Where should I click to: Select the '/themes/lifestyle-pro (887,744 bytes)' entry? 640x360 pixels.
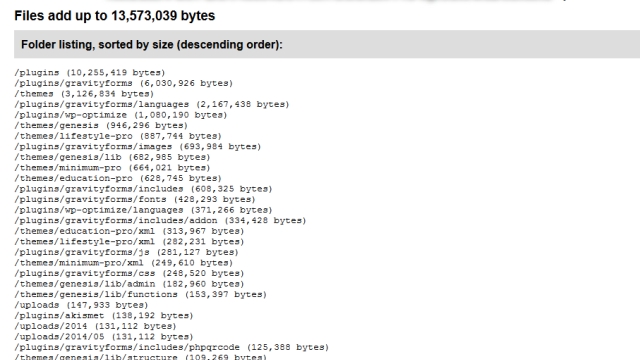pos(118,136)
